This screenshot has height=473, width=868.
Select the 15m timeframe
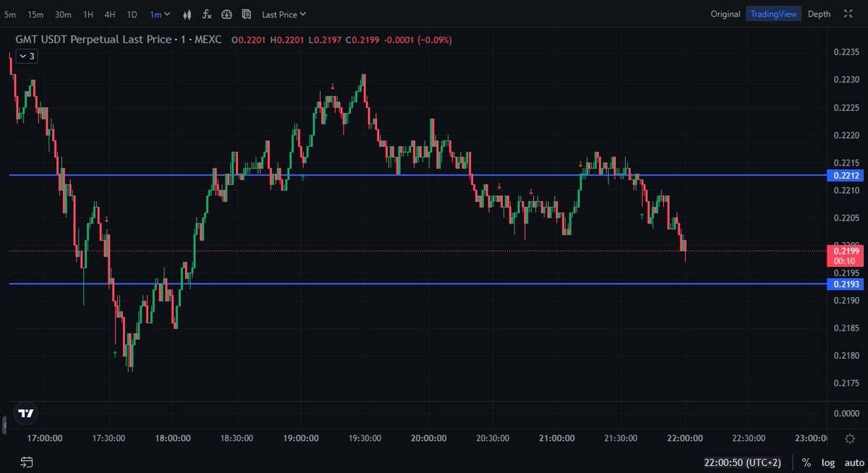point(35,14)
